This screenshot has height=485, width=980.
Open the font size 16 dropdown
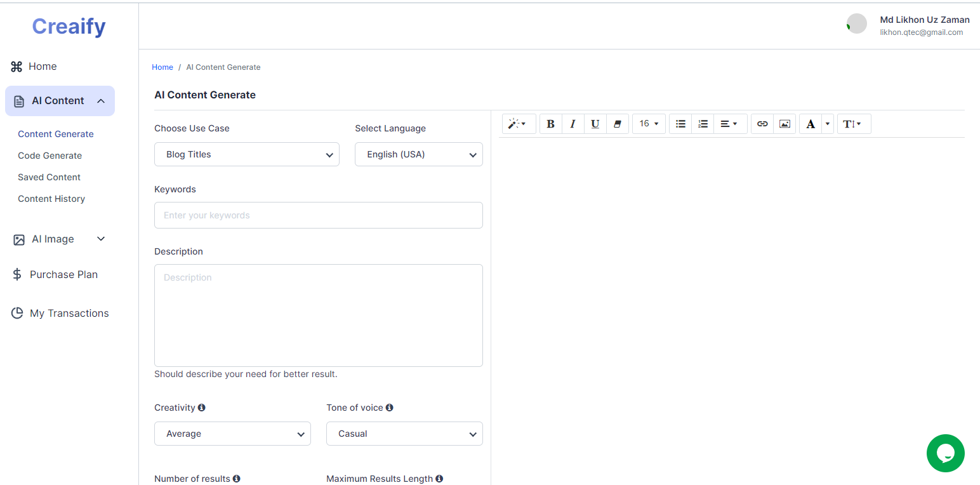(x=649, y=124)
